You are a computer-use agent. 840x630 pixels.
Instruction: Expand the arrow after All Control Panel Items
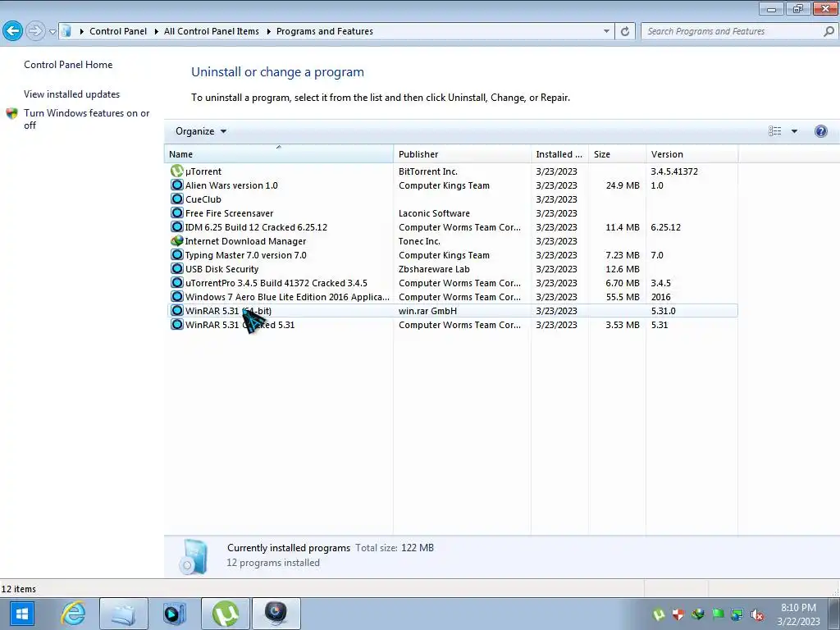268,32
